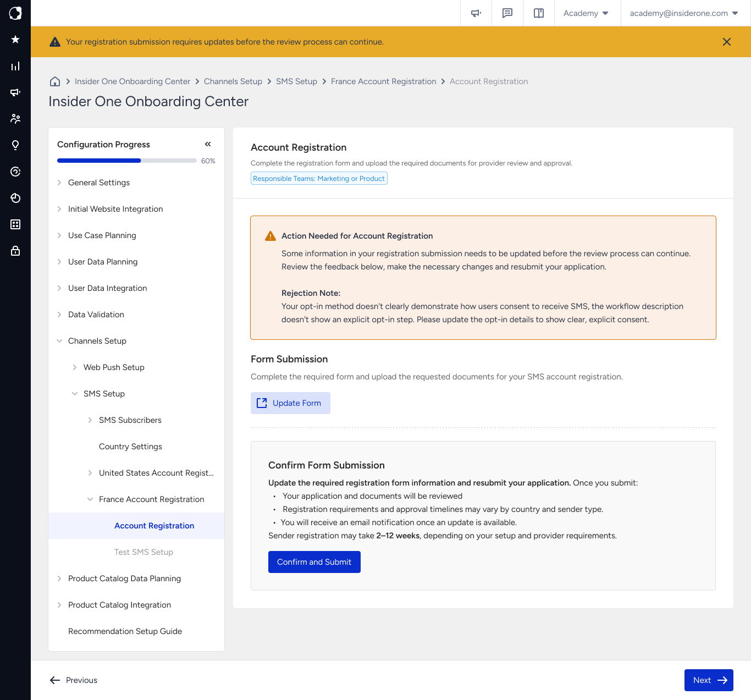Viewport: 751px width, 700px height.
Task: Open the audience people sidebar icon
Action: pyautogui.click(x=15, y=119)
